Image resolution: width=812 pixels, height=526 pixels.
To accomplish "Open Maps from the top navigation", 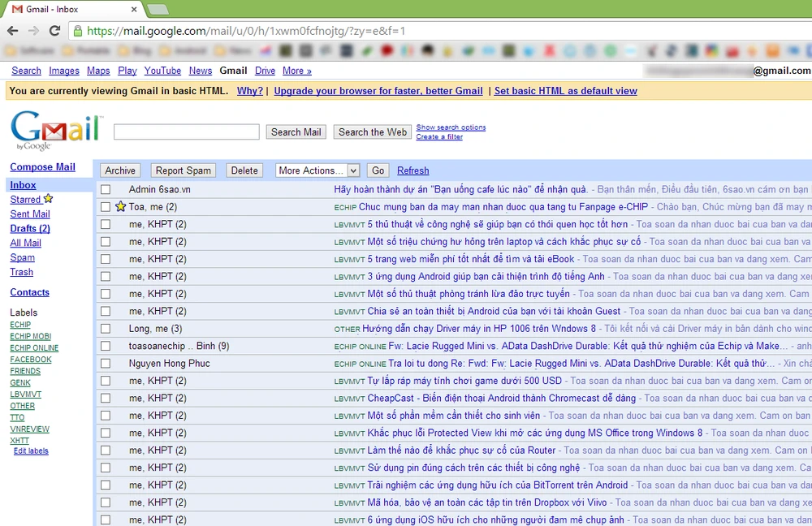I will (x=97, y=71).
